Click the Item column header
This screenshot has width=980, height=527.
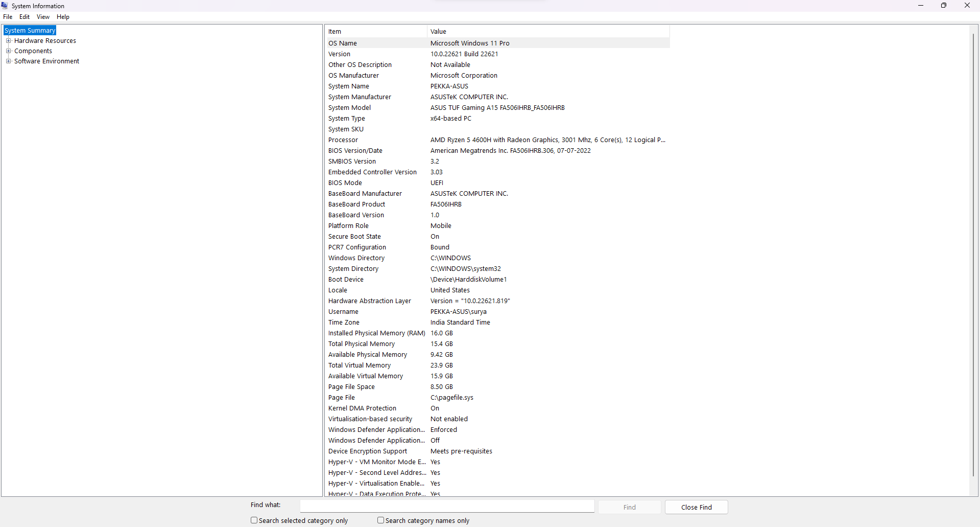tap(376, 32)
